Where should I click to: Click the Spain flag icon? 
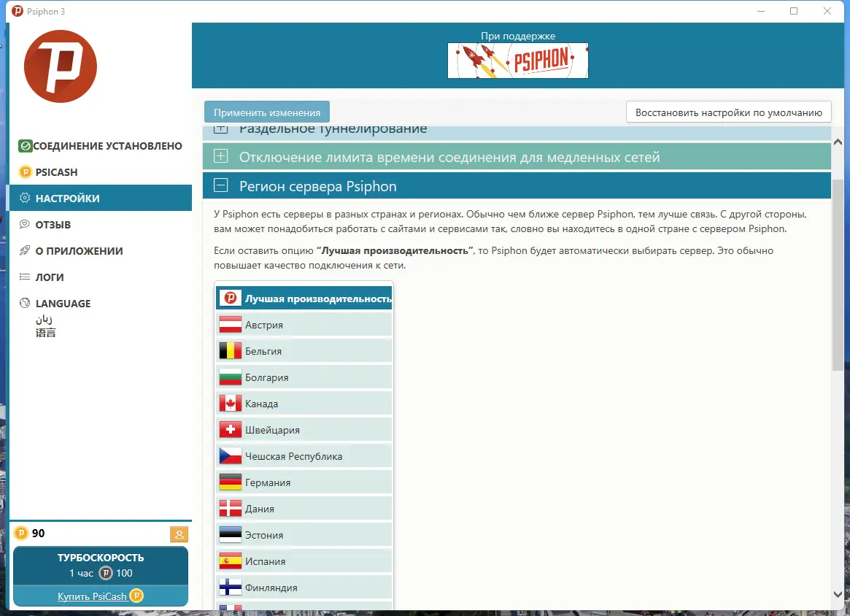[231, 561]
